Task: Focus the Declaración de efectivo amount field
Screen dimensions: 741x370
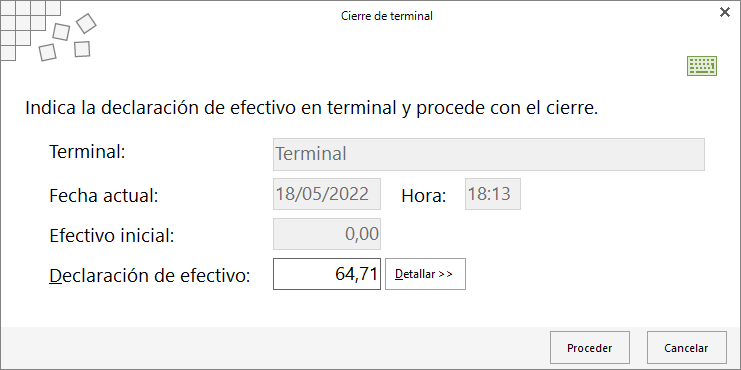Action: click(327, 274)
